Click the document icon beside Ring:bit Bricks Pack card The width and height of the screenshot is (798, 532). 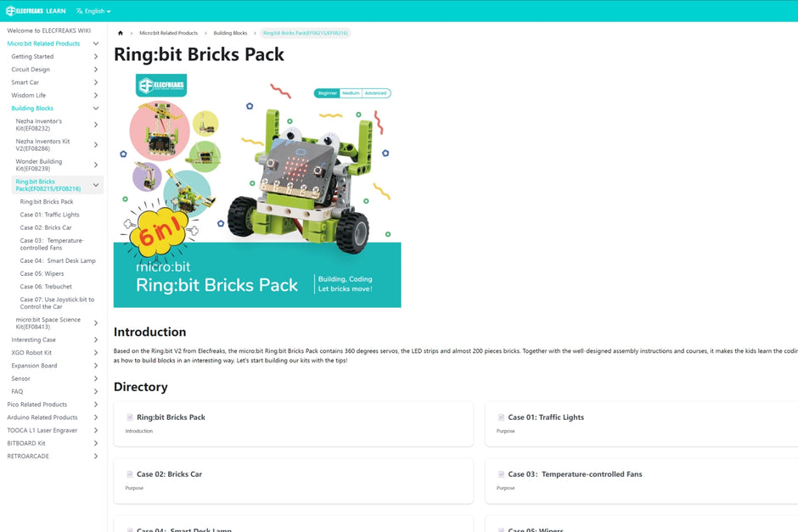pyautogui.click(x=130, y=417)
